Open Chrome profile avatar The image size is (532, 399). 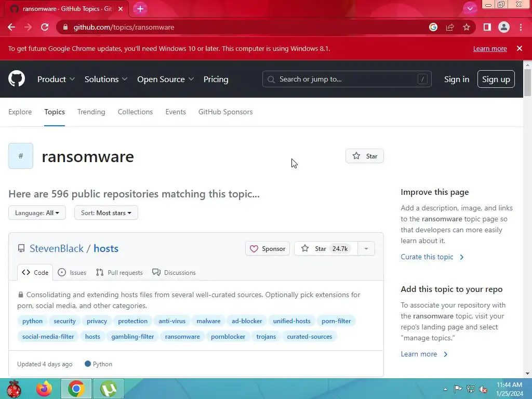point(504,27)
